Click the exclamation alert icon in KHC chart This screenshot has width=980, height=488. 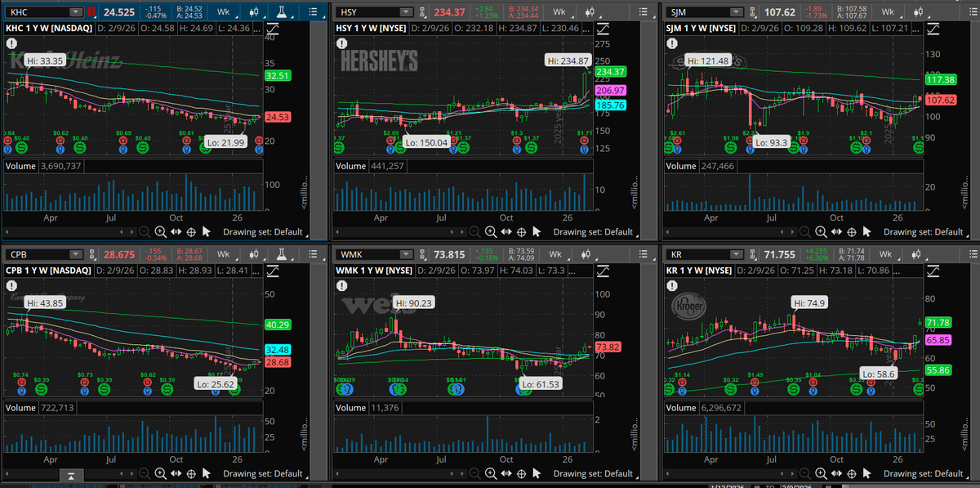pos(11,42)
